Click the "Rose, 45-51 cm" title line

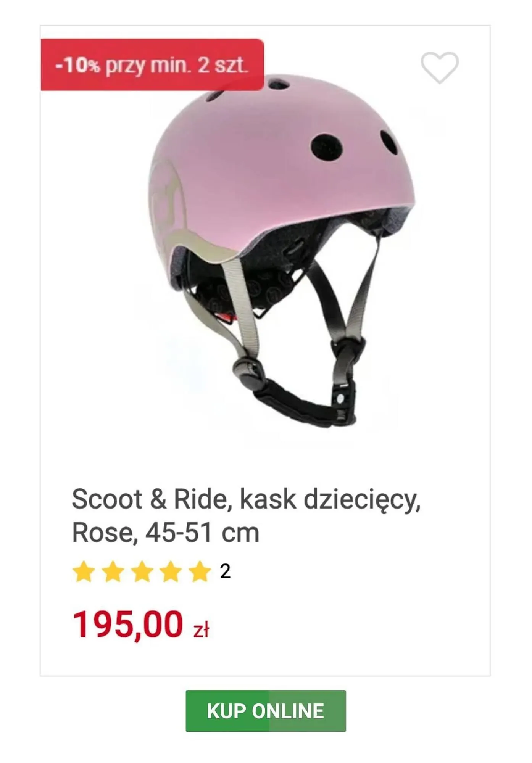(166, 533)
